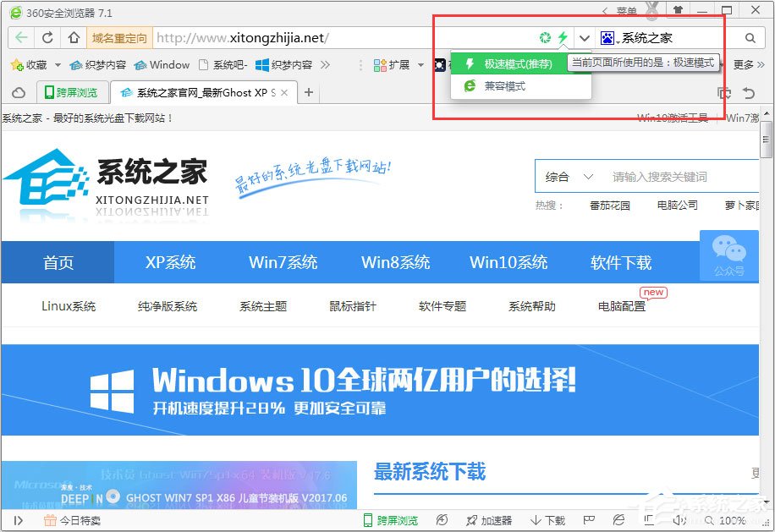Open the 域名重定向 button in address bar
The height and width of the screenshot is (532, 775).
coord(118,37)
